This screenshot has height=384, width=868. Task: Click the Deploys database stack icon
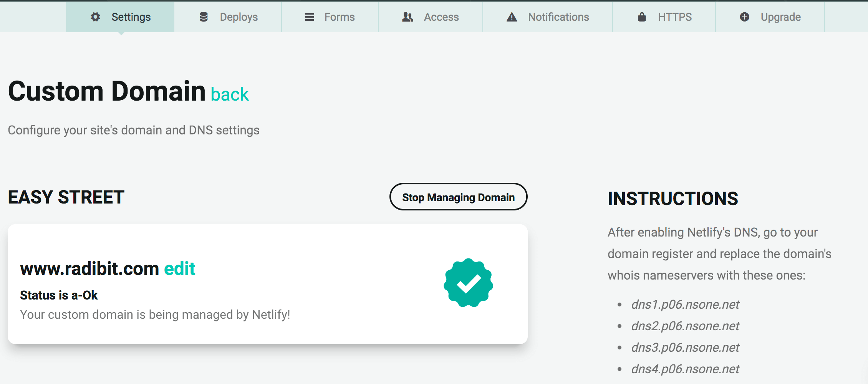[x=204, y=17]
